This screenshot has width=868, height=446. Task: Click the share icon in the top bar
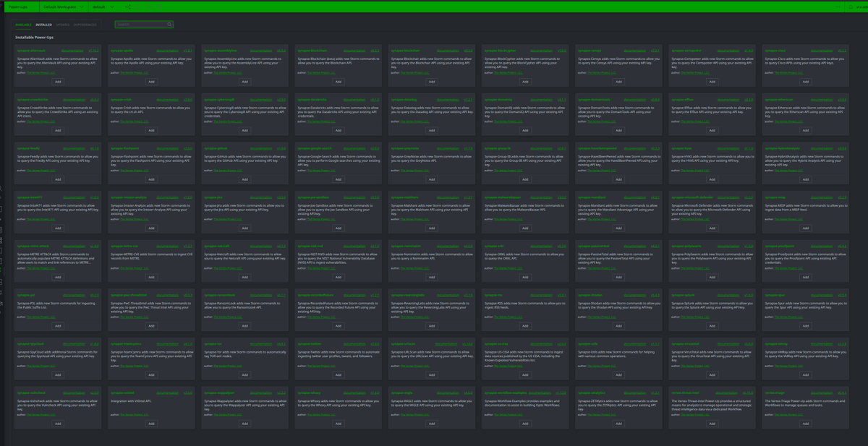point(129,7)
